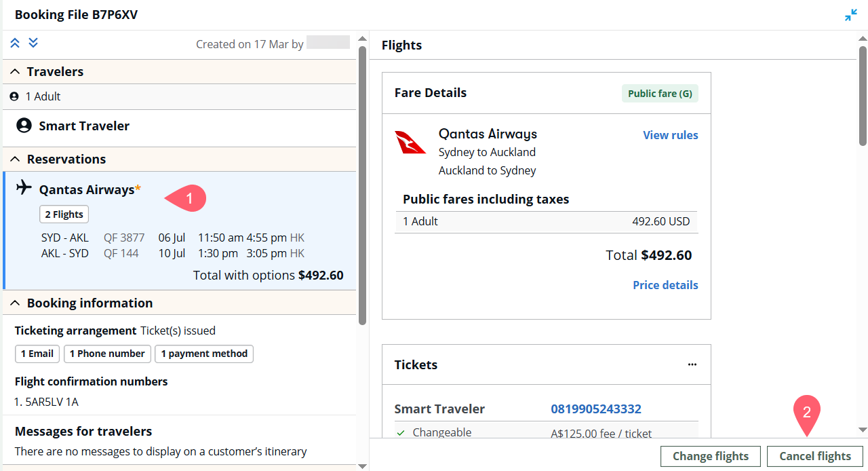The height and width of the screenshot is (471, 868).
Task: Click the Qantas Airways kangaroo logo
Action: [410, 143]
